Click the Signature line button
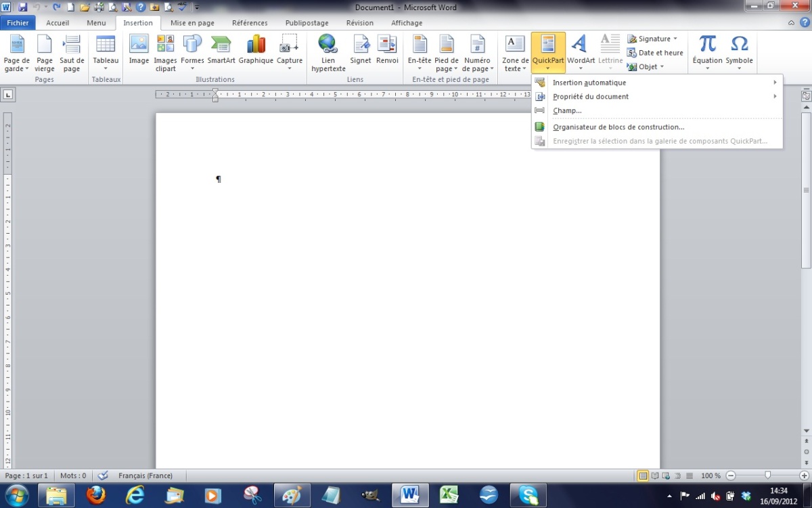Screen dimensions: 812x508 click(x=652, y=39)
